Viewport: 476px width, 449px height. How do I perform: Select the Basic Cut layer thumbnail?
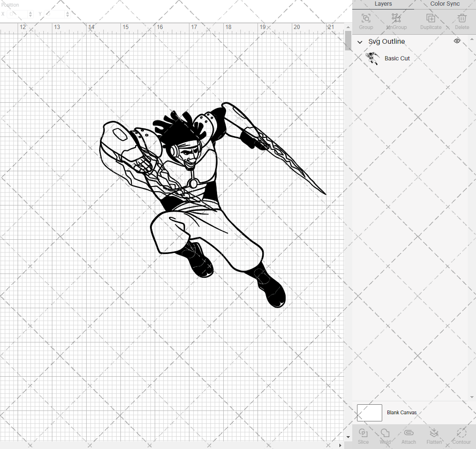[372, 58]
